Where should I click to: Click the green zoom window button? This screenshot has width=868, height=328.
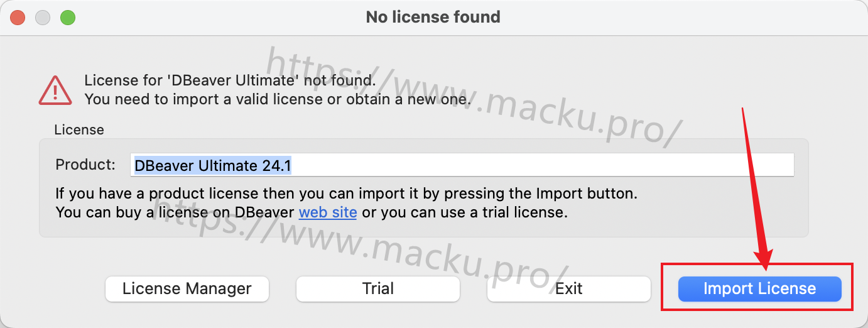pyautogui.click(x=68, y=18)
